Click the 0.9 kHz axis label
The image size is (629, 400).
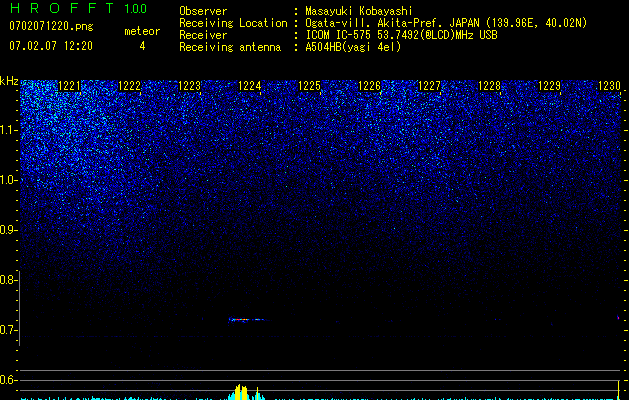[8, 230]
